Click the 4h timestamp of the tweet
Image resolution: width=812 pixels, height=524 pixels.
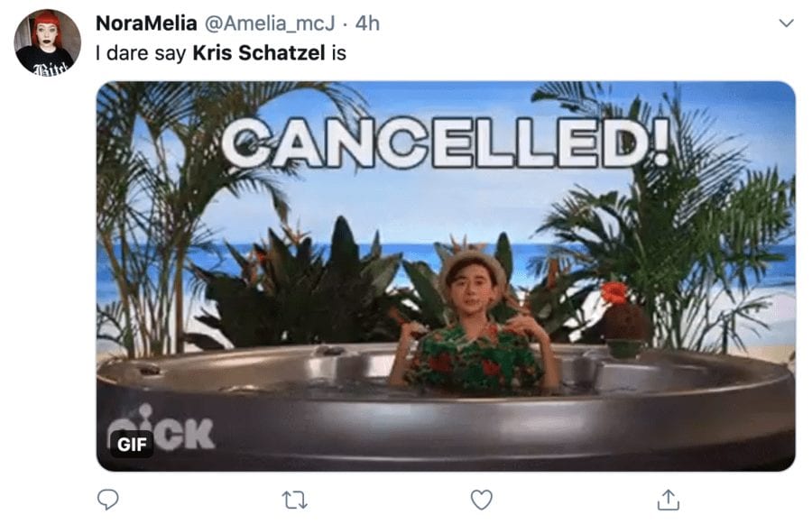tap(367, 23)
